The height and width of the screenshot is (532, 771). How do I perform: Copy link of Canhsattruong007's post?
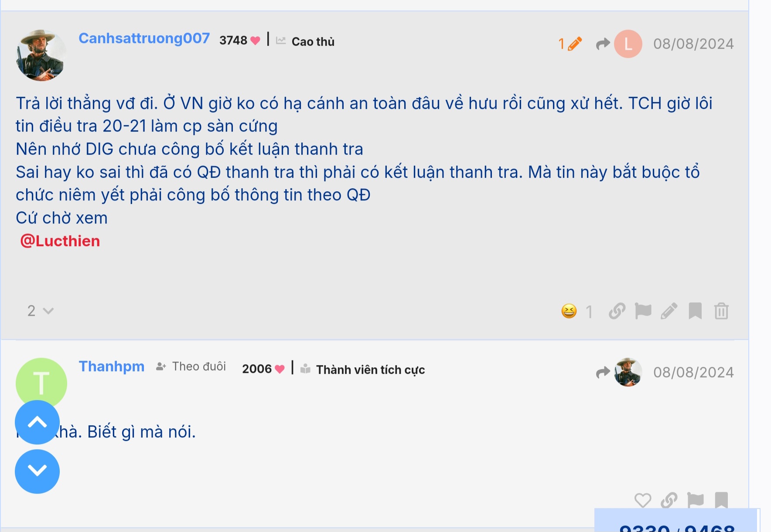(617, 311)
